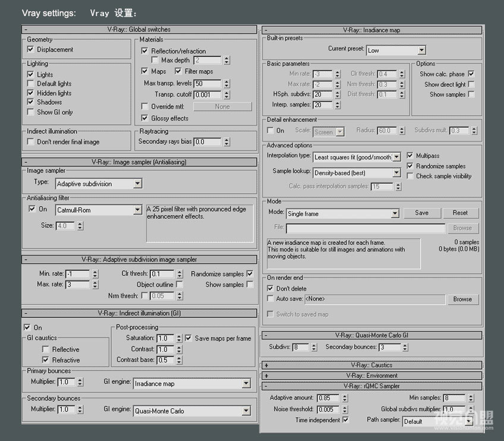The width and height of the screenshot is (504, 441).
Task: Click the Max transp. levels spinner
Action: [226, 84]
